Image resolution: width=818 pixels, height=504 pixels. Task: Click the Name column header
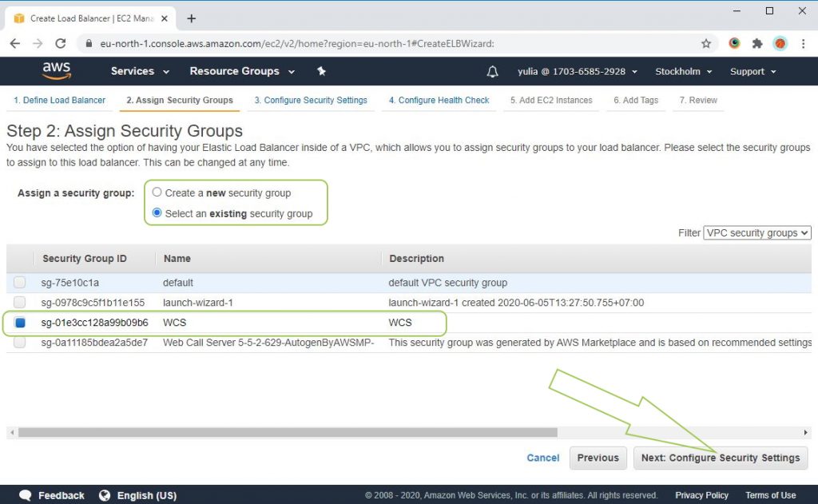(177, 258)
